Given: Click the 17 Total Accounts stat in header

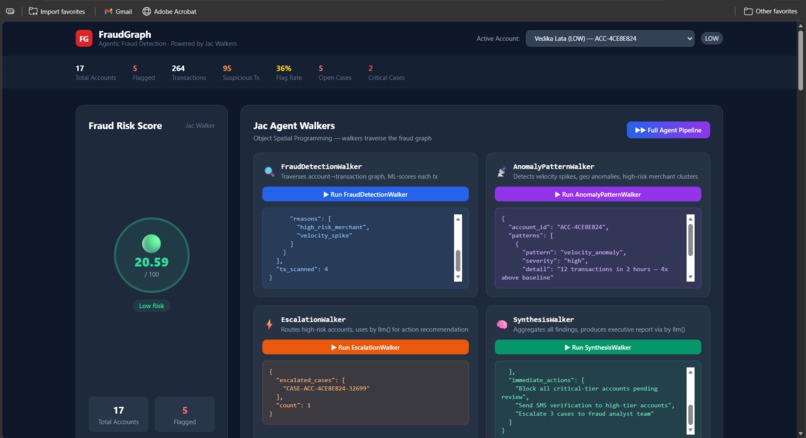Looking at the screenshot, I should (96, 72).
